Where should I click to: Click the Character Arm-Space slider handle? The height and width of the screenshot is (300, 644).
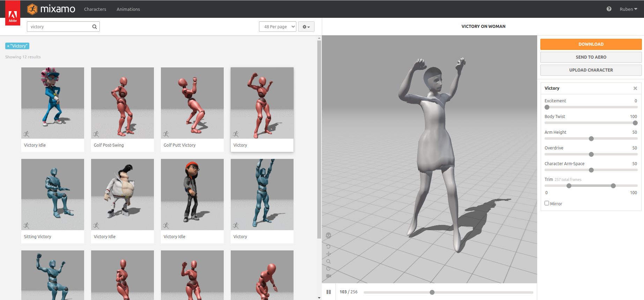[x=591, y=170]
